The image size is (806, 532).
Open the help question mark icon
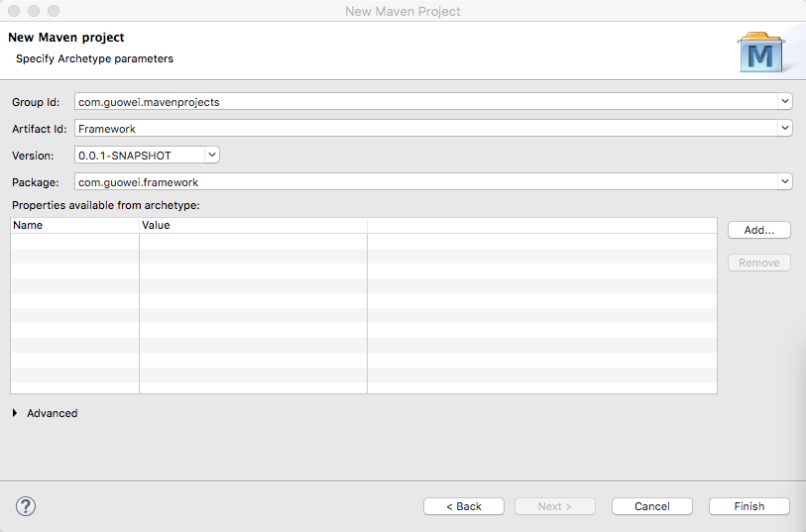coord(25,506)
